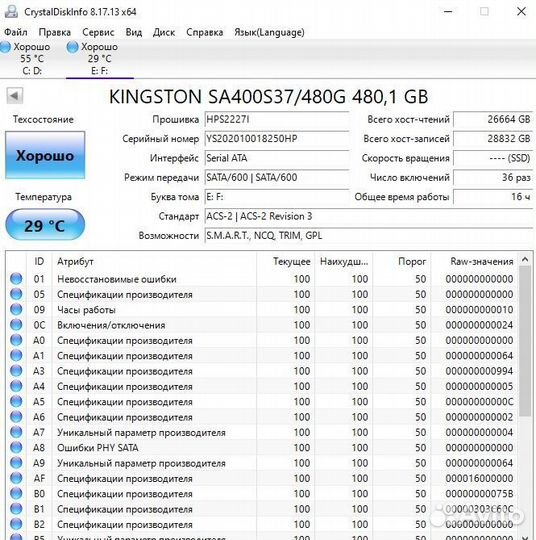Click status circle for attribute A0 row
The width and height of the screenshot is (536, 540).
16,340
